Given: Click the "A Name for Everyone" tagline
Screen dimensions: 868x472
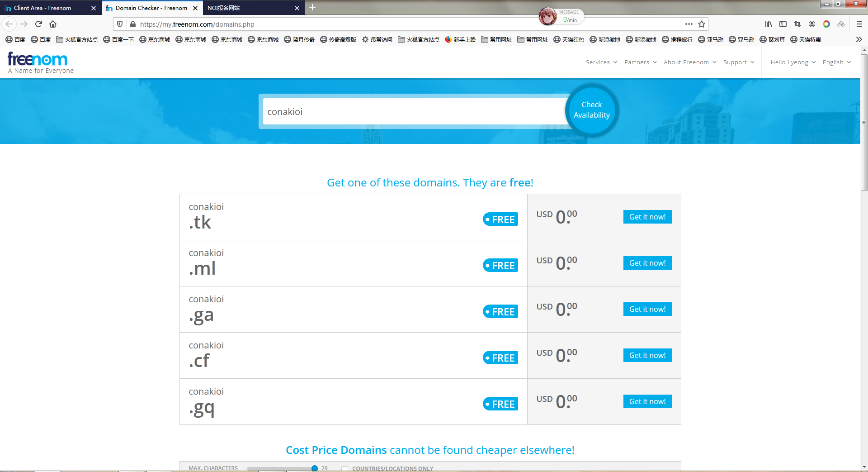Looking at the screenshot, I should (41, 71).
